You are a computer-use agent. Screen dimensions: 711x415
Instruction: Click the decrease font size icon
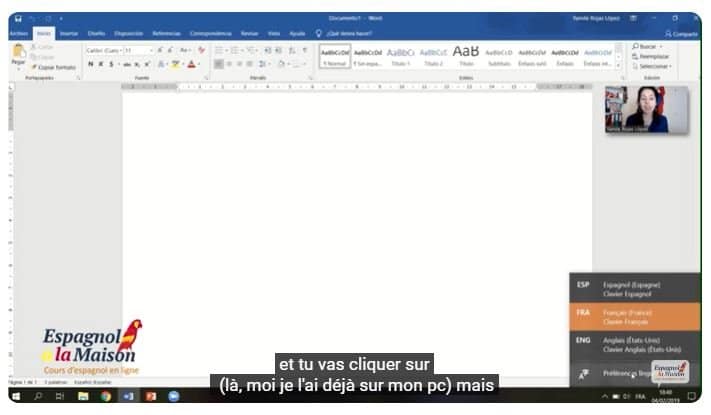(170, 50)
